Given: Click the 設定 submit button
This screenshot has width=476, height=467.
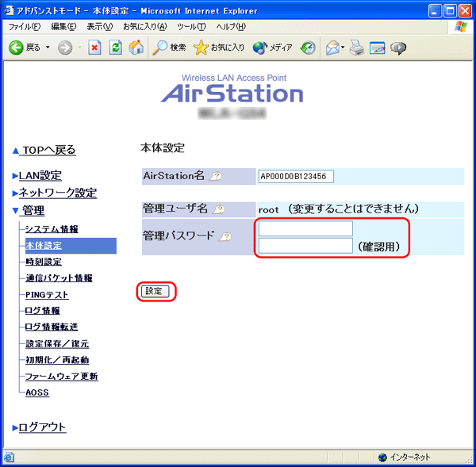Looking at the screenshot, I should 155,291.
